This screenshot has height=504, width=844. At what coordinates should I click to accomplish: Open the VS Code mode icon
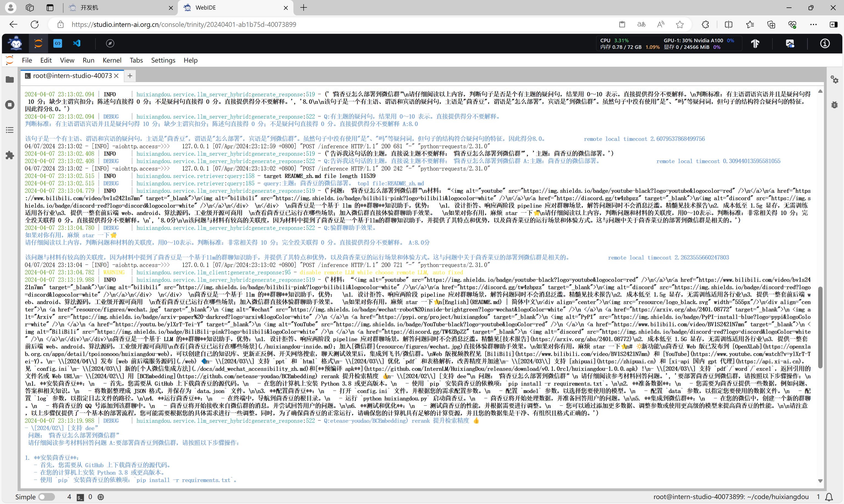coord(77,43)
